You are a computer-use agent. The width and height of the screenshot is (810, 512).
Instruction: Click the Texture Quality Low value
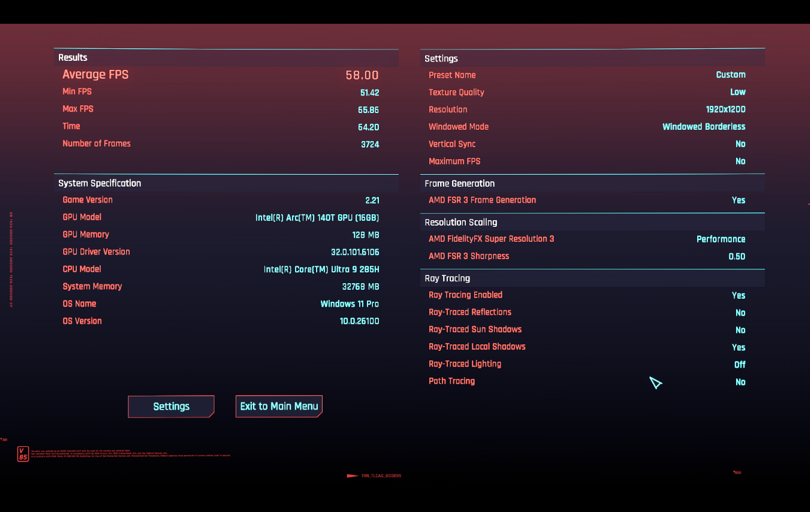point(737,92)
